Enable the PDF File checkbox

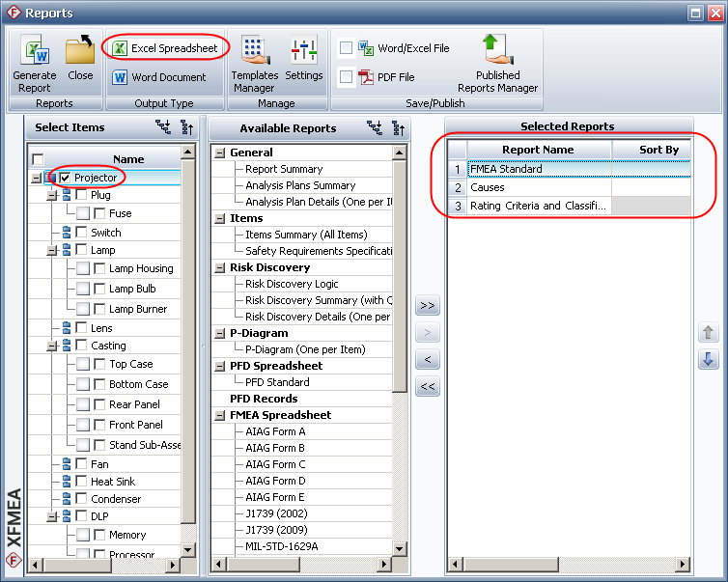346,77
